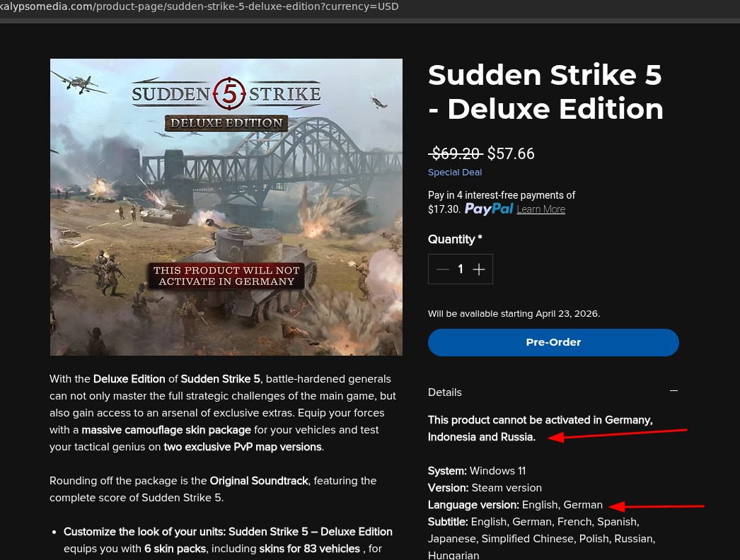Image resolution: width=740 pixels, height=560 pixels.
Task: Decrease quantity using the minus icon
Action: click(443, 269)
